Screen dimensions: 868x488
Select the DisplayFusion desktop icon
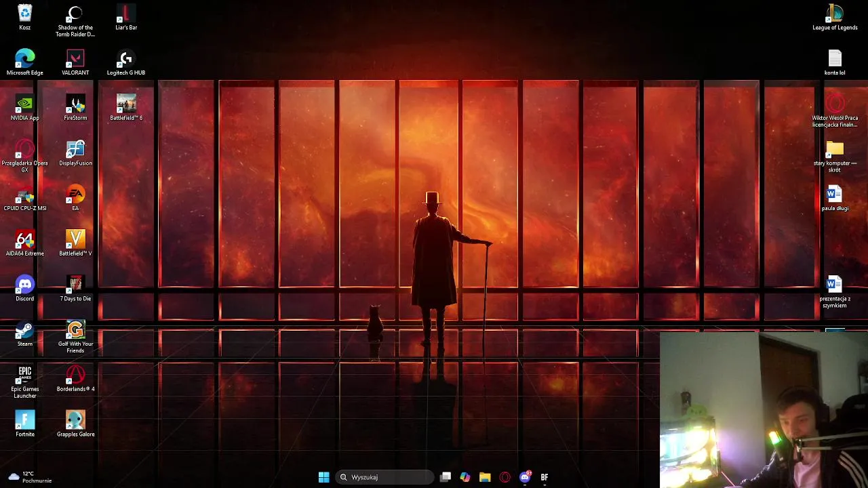coord(75,153)
